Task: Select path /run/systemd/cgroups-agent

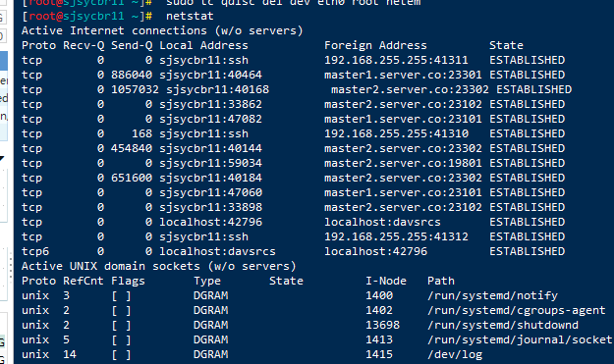Action: (x=516, y=310)
